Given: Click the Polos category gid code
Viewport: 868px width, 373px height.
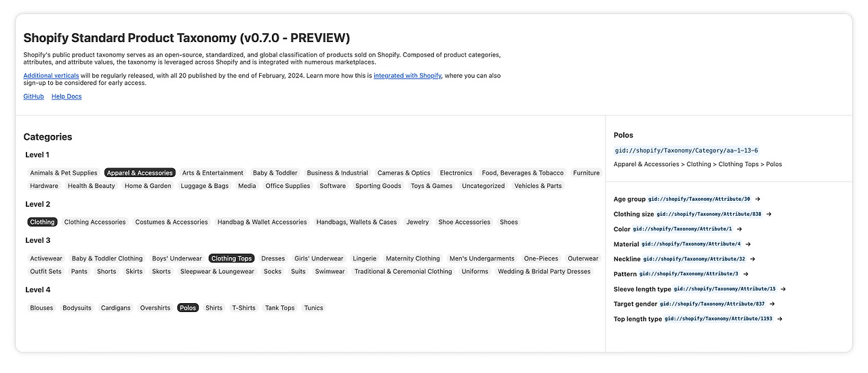Looking at the screenshot, I should click(x=686, y=151).
